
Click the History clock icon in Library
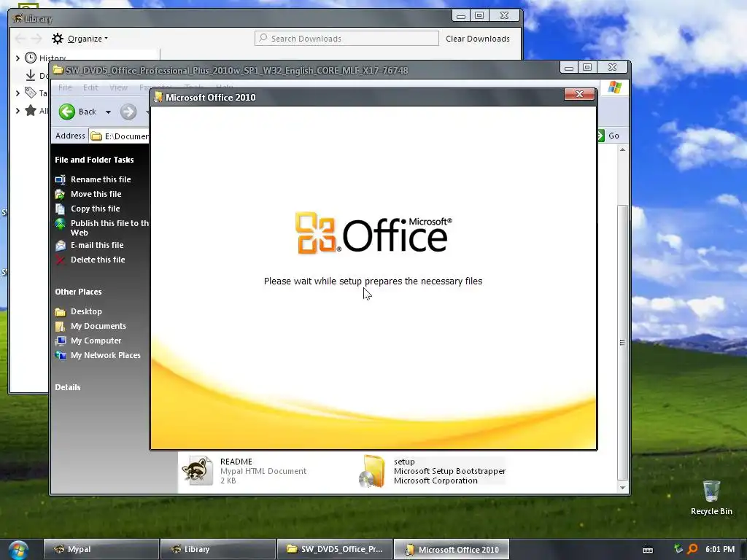[31, 58]
